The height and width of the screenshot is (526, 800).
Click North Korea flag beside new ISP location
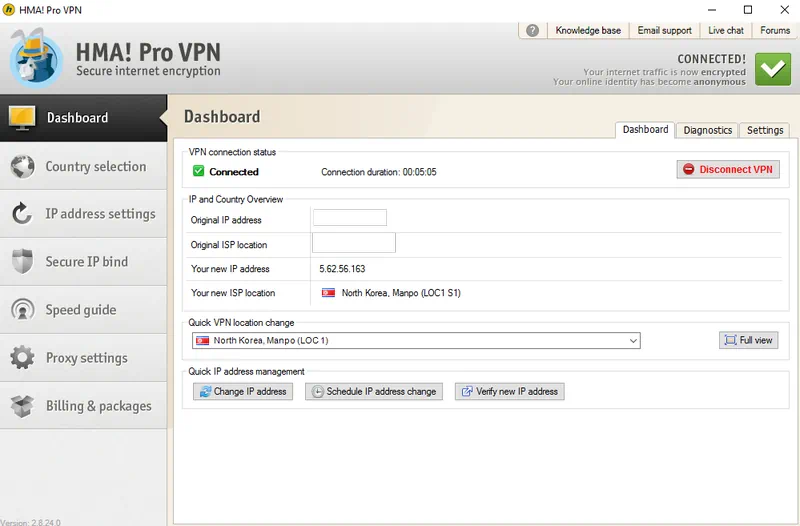(328, 293)
